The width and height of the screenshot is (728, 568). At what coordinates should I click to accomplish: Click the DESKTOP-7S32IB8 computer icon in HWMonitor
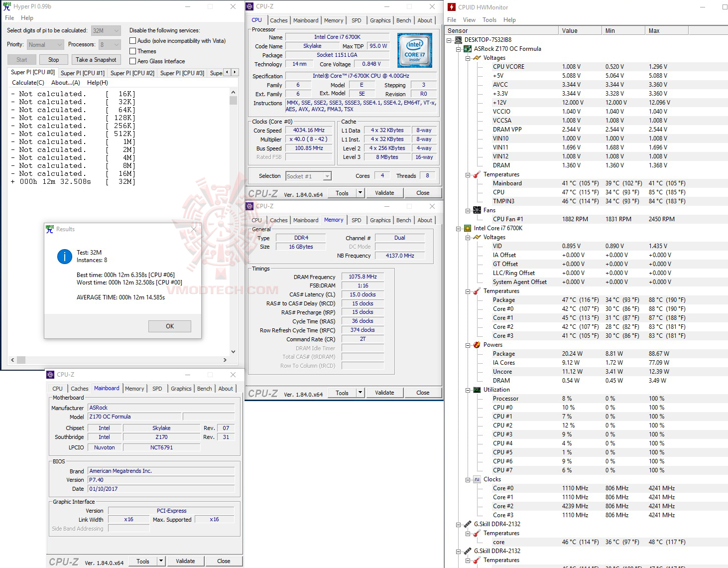[458, 40]
